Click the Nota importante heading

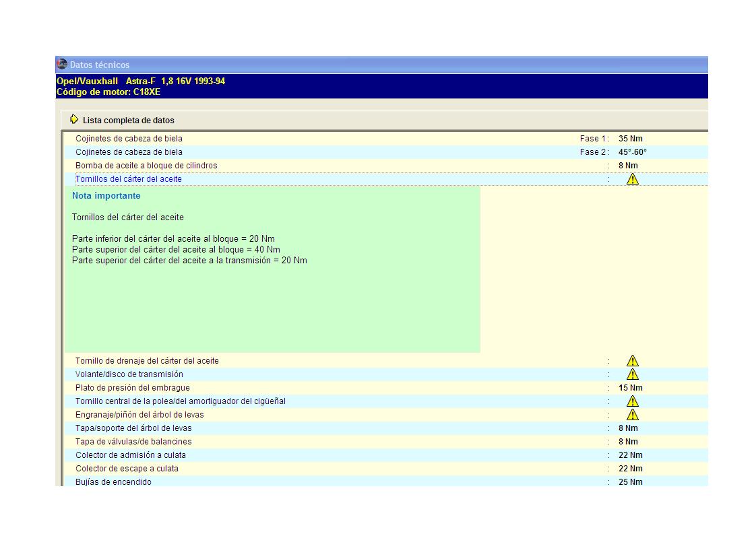point(106,196)
